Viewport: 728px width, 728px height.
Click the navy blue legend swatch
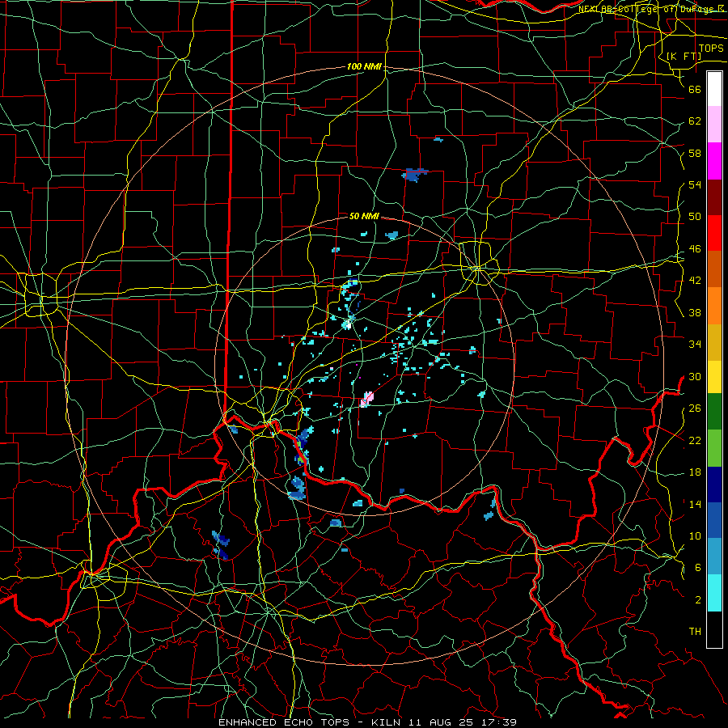(714, 485)
